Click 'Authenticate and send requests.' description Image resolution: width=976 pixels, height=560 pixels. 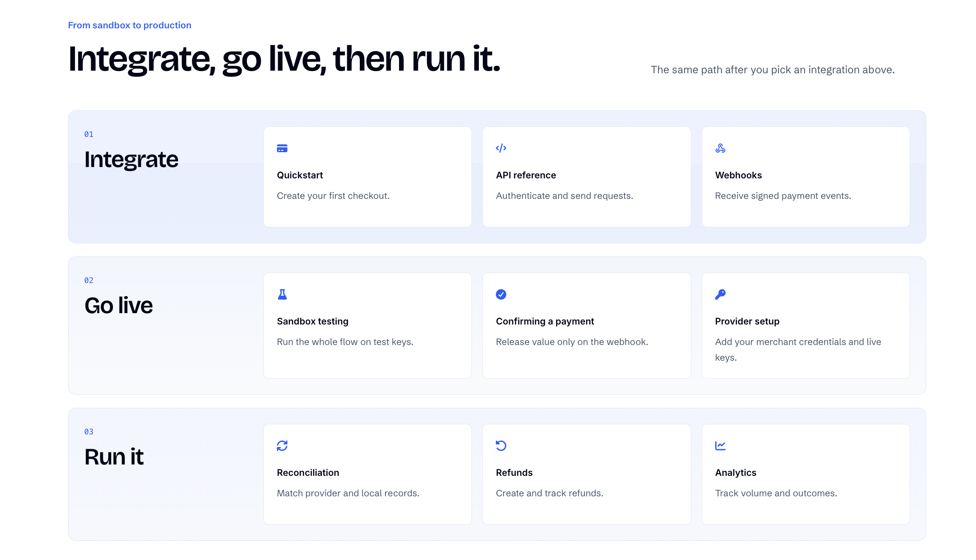tap(564, 196)
